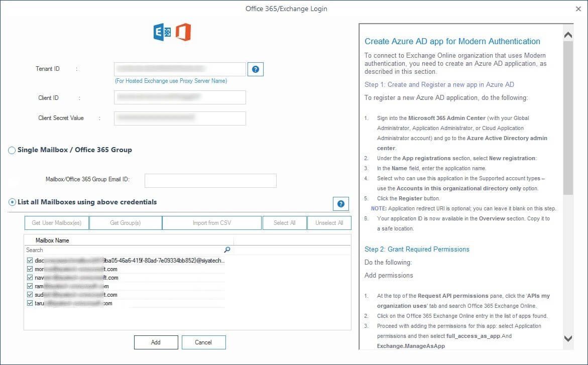Click the help panel scroll up arrow
The image size is (588, 365).
(x=568, y=35)
